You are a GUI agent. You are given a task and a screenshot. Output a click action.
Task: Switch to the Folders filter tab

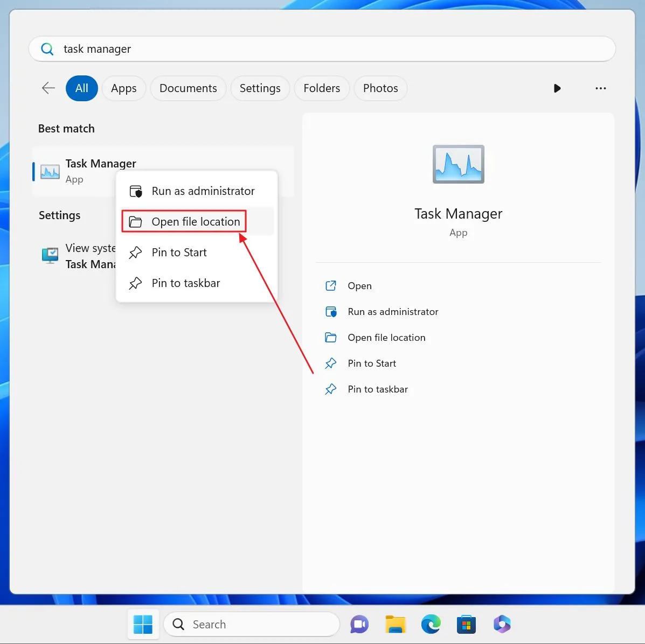pyautogui.click(x=322, y=88)
